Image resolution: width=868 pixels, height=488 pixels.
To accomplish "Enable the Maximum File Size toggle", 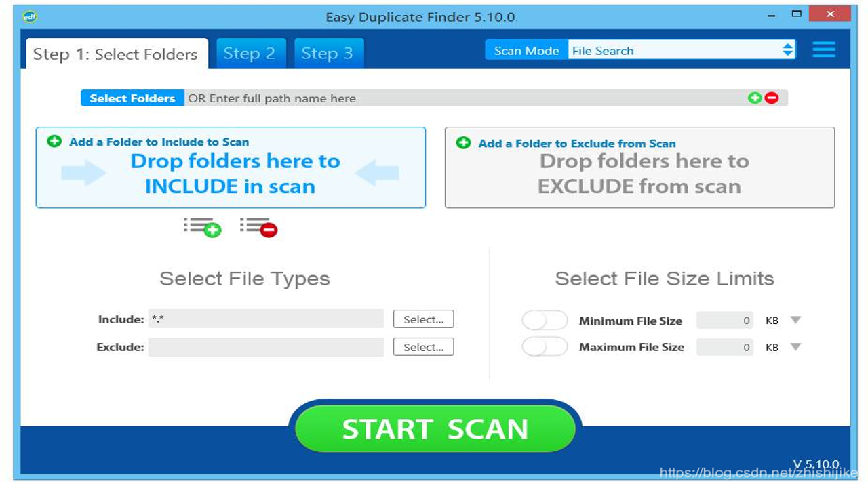I will point(545,347).
